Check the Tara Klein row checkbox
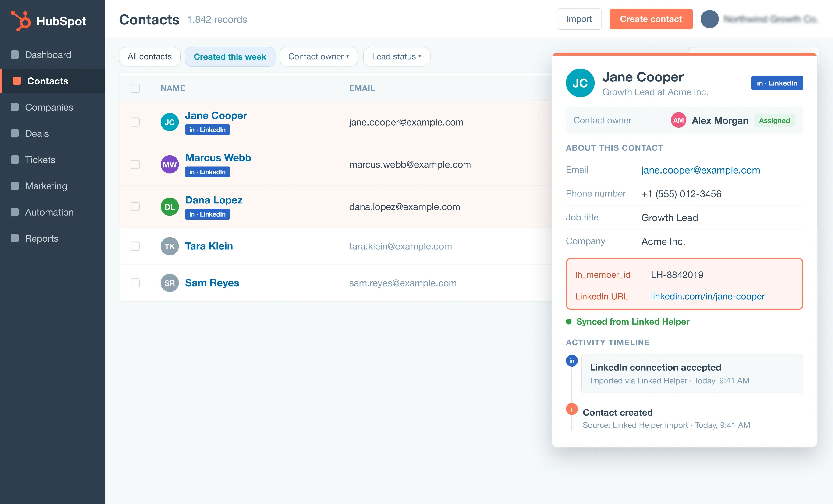The image size is (833, 504). click(135, 246)
